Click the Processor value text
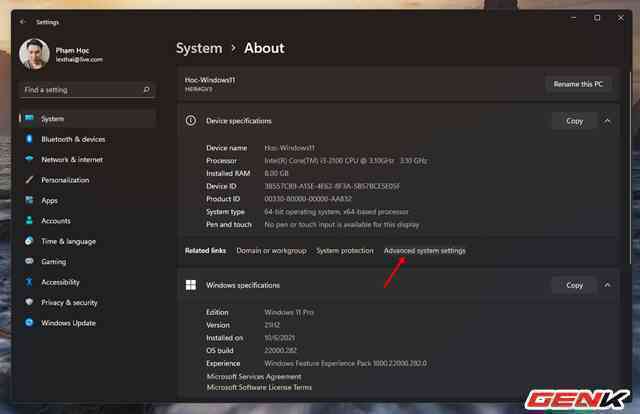Viewport: 640px width, 414px height. [x=345, y=160]
